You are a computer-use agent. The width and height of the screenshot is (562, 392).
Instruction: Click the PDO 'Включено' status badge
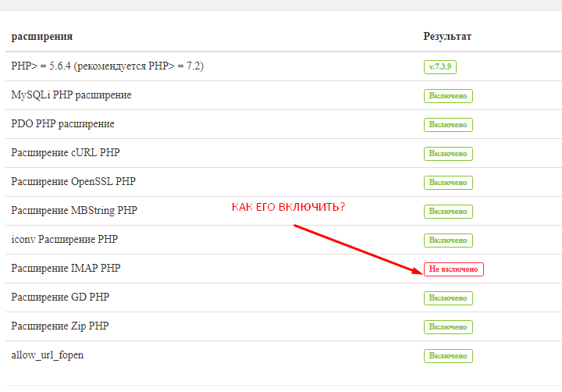point(448,125)
